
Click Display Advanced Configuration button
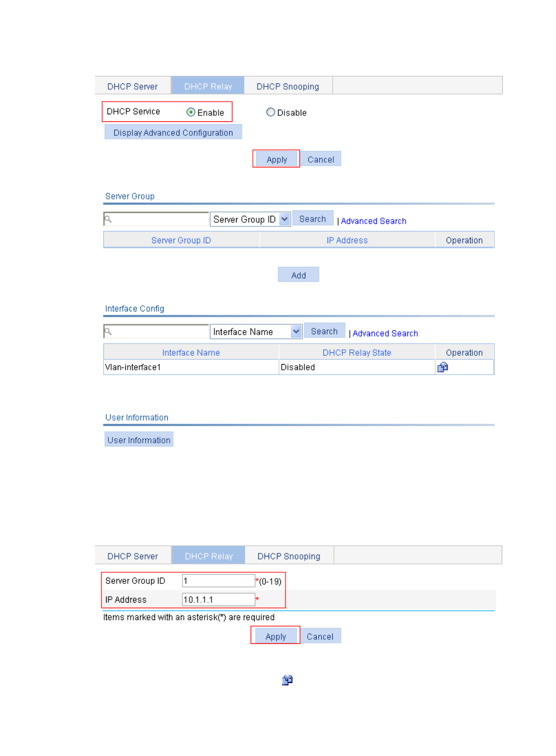tap(173, 132)
